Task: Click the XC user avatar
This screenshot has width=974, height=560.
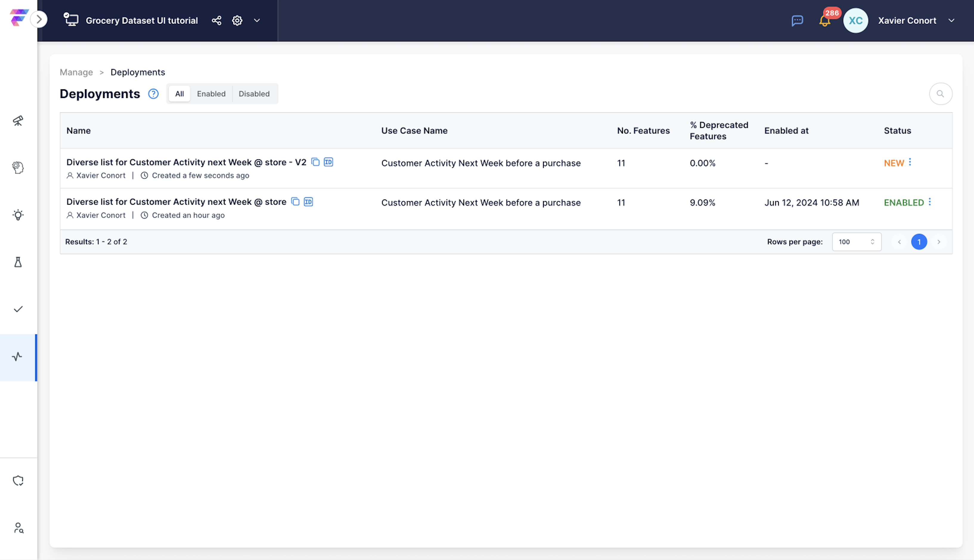Action: (855, 20)
